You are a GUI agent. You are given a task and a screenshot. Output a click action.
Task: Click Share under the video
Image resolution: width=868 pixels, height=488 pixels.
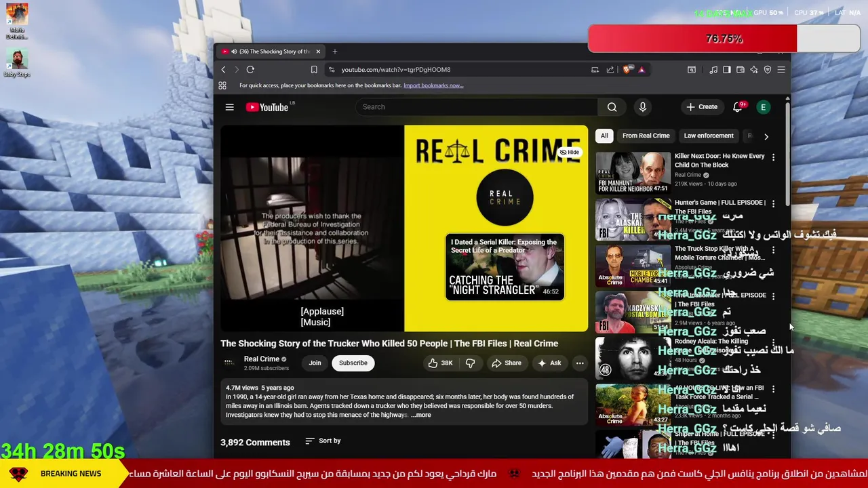(x=507, y=363)
